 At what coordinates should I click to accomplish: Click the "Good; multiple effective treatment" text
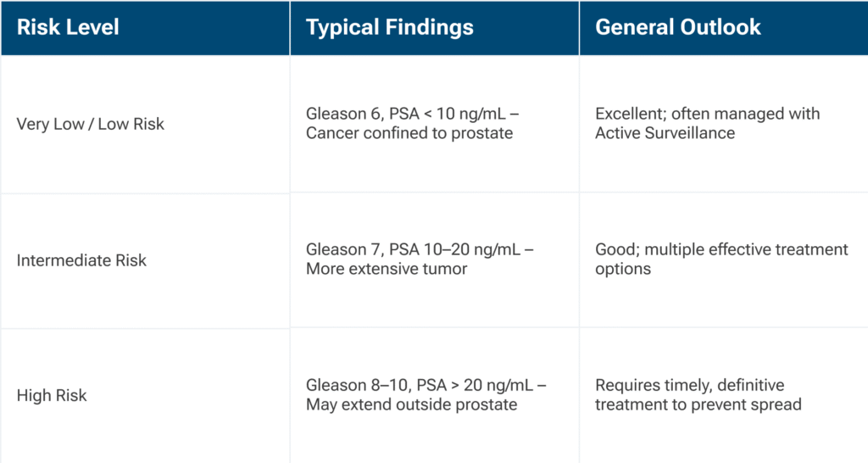pyautogui.click(x=721, y=250)
